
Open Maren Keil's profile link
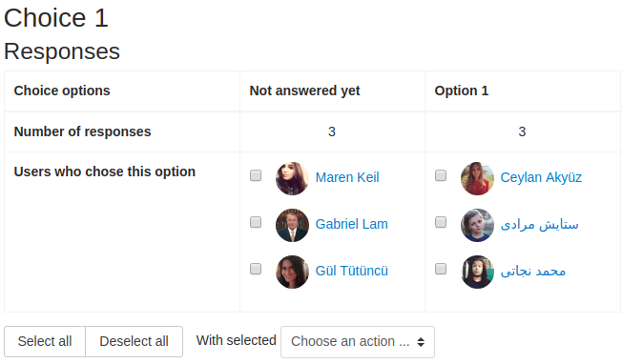(x=347, y=177)
